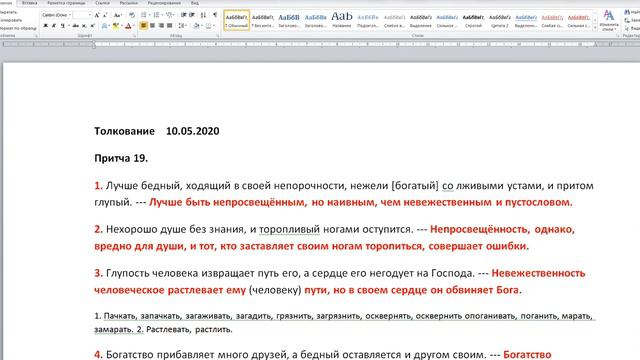Image resolution: width=640 pixels, height=360 pixels.
Task: Apply the Строгий style
Action: (473, 20)
